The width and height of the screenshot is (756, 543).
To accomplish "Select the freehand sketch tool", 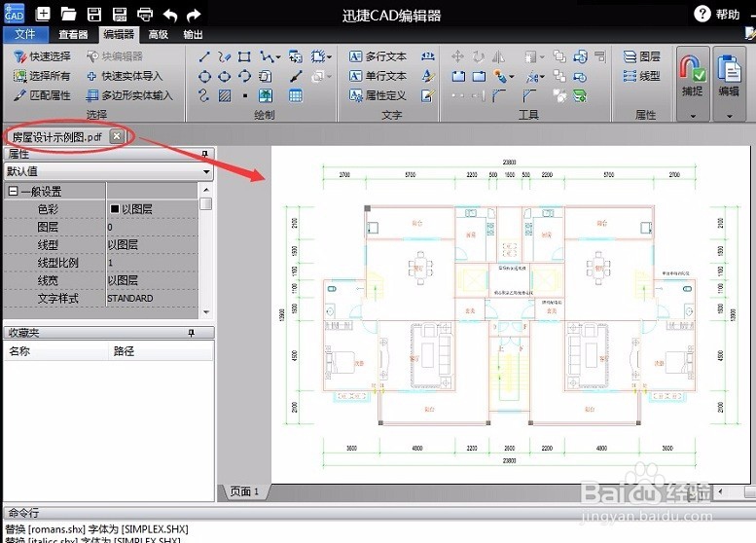I will tap(224, 56).
